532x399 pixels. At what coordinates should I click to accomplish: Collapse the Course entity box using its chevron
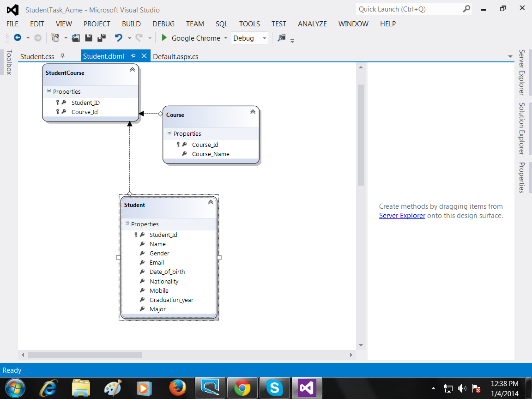point(253,112)
